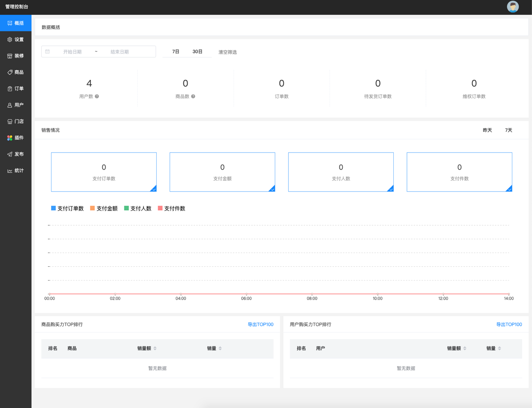
Task: Click the 统计 chart icon in sidebar
Action: tap(10, 171)
